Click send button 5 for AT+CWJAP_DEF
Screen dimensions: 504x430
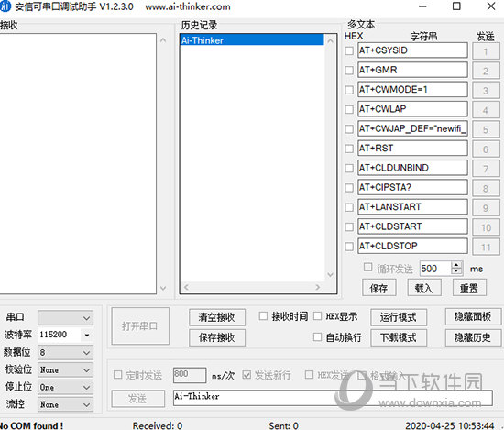[x=486, y=129]
